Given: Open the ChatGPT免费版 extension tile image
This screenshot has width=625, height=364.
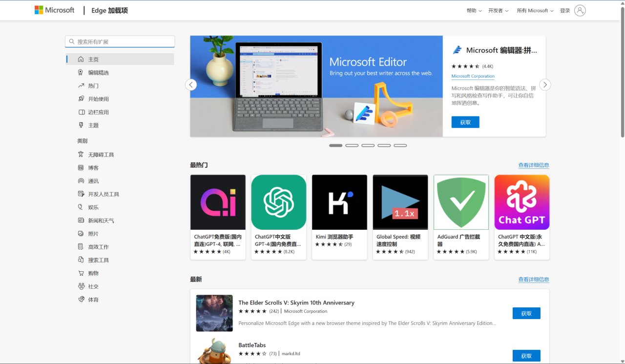Looking at the screenshot, I should pos(218,202).
